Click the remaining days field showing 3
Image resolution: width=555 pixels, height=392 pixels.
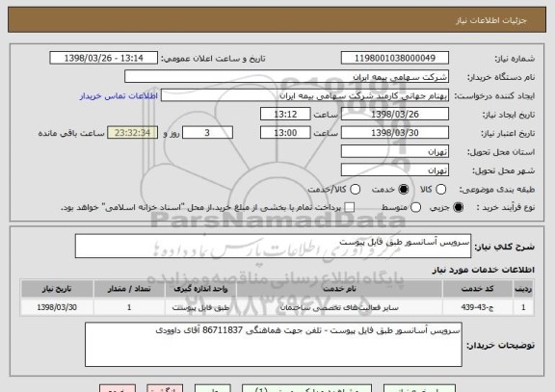pyautogui.click(x=207, y=133)
